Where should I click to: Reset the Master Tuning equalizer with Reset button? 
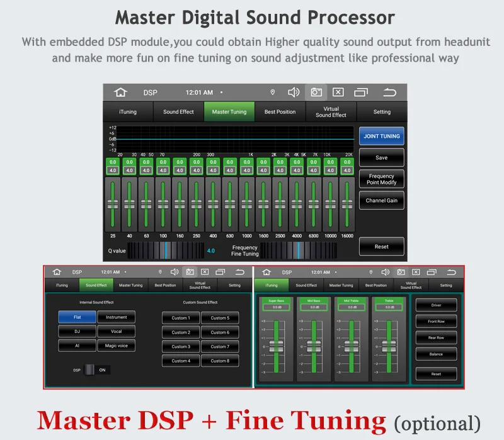pyautogui.click(x=382, y=246)
